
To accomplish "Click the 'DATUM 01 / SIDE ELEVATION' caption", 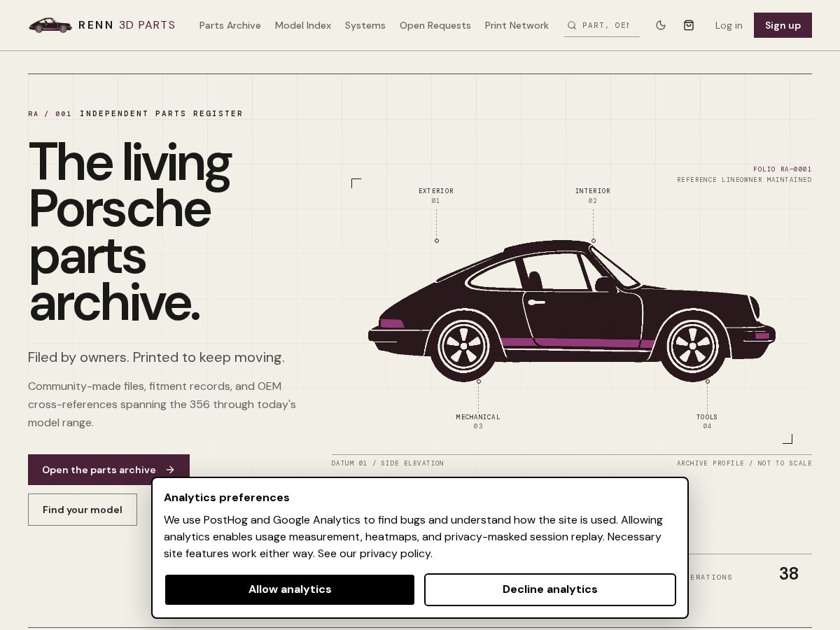I will 388,463.
